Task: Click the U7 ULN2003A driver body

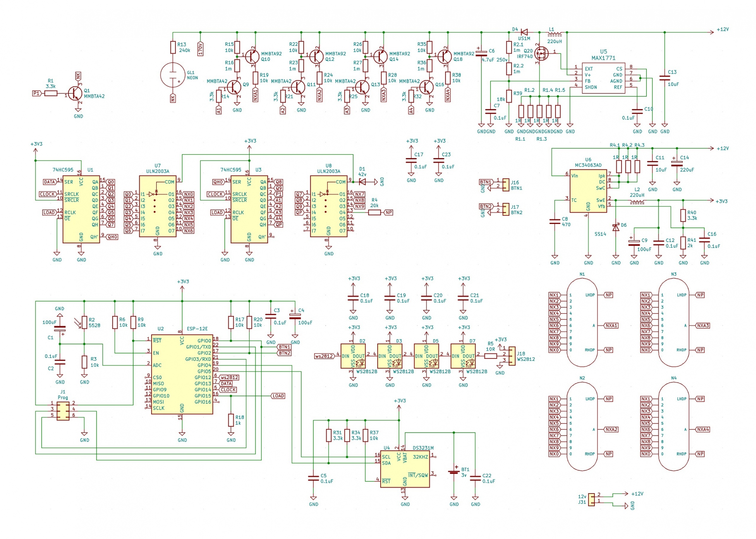Action: [x=157, y=206]
